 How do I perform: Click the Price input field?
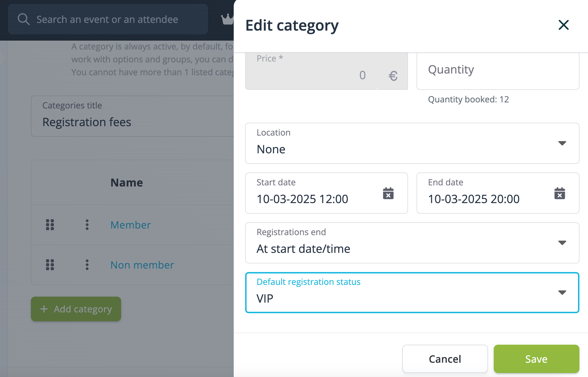point(326,71)
